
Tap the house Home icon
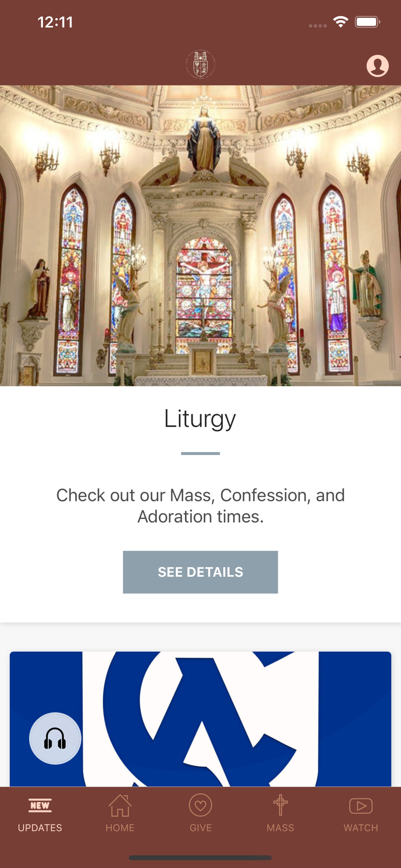pyautogui.click(x=120, y=806)
